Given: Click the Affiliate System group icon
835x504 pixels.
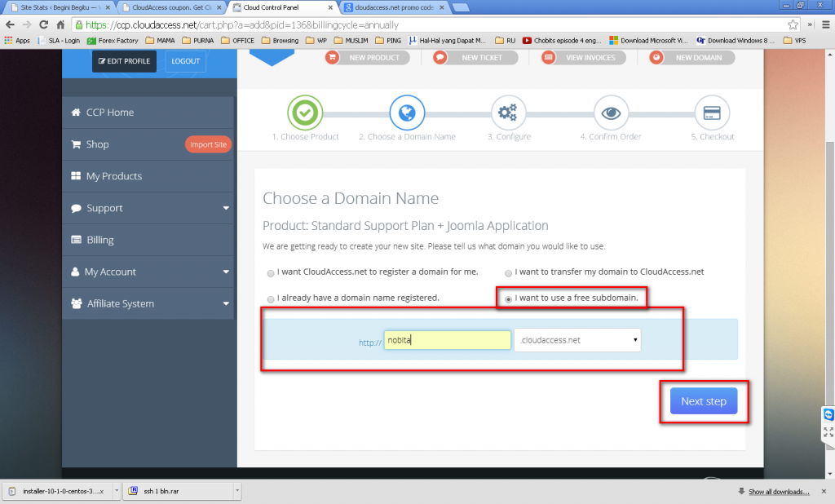Looking at the screenshot, I should pos(76,303).
